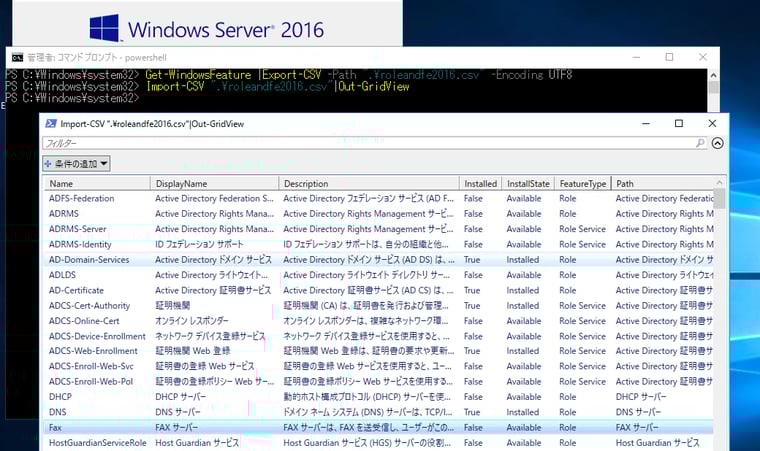The image size is (760, 451).
Task: Open the 条件の追加 criteria dropdown
Action: [x=77, y=163]
